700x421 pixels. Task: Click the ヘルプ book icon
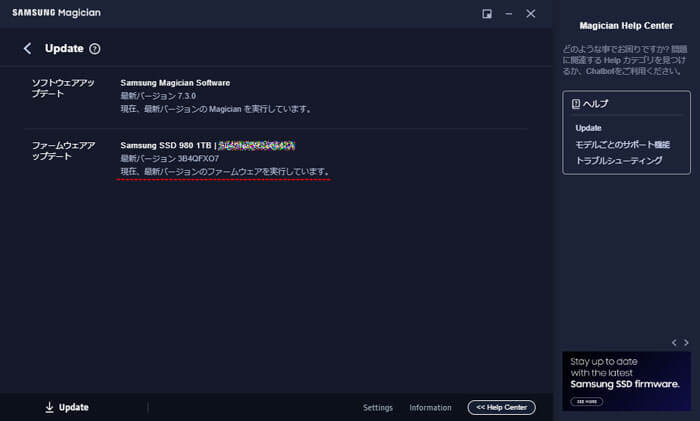576,104
